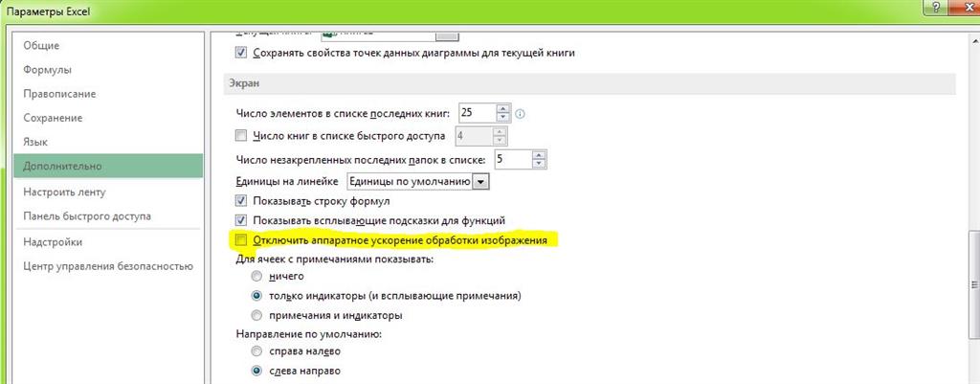Click the vertical scrollbar thumb
980x384 pixels.
[974, 284]
